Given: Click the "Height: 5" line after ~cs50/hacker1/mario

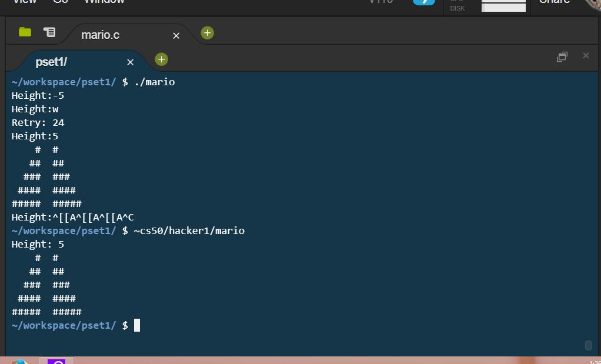Looking at the screenshot, I should coord(38,244).
